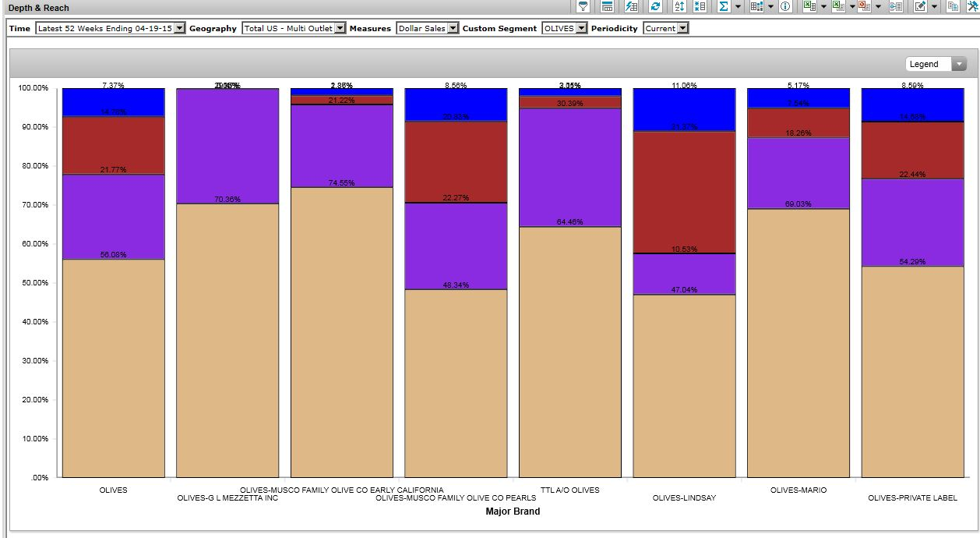980x538 pixels.
Task: Click the red PowerPoint export icon
Action: point(864,7)
